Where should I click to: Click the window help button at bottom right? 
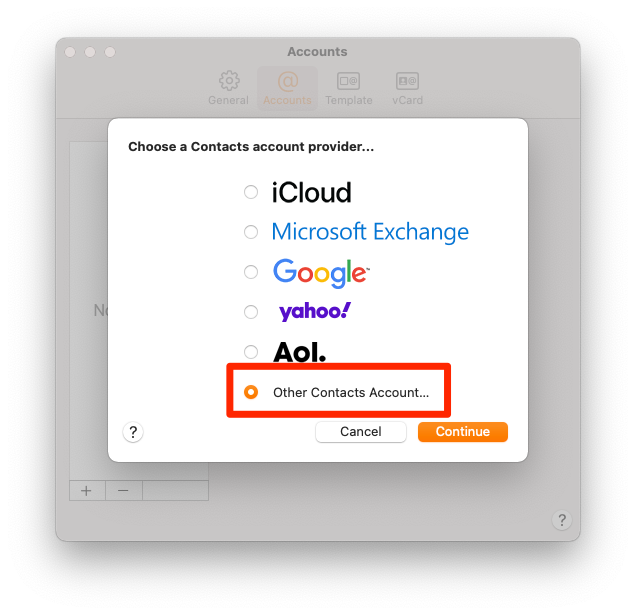tap(562, 520)
